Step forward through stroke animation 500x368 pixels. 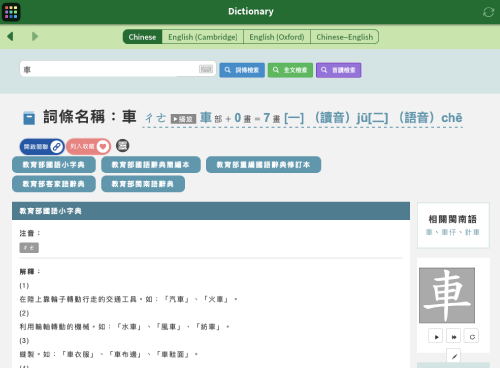coord(454,336)
